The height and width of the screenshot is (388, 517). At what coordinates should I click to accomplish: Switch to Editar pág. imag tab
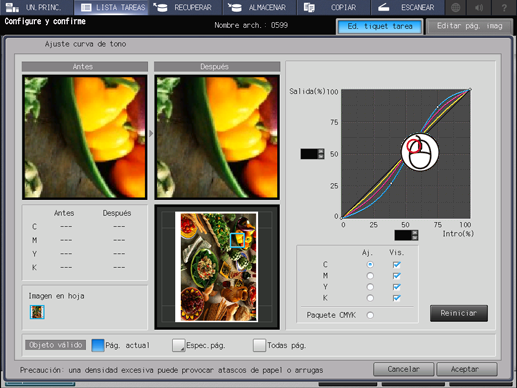(469, 26)
